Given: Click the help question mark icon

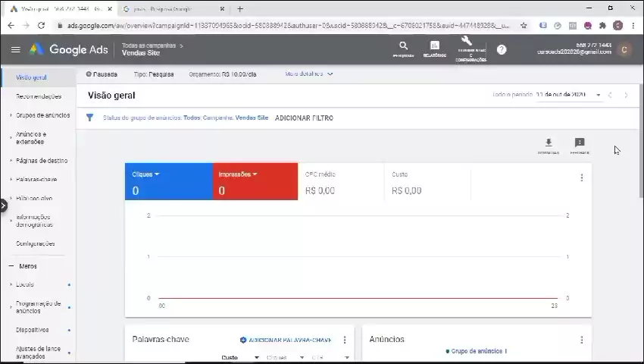Looking at the screenshot, I should click(x=502, y=49).
